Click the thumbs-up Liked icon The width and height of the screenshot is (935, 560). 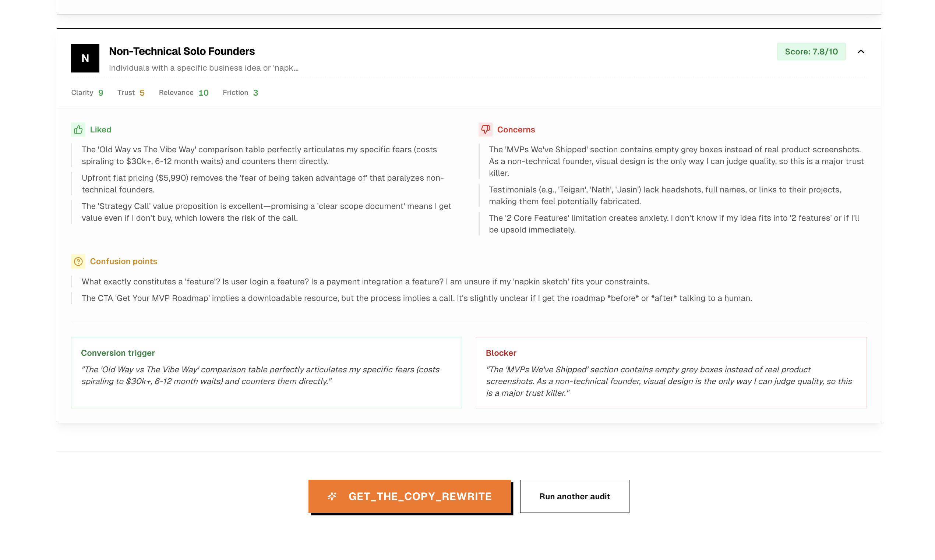[78, 130]
